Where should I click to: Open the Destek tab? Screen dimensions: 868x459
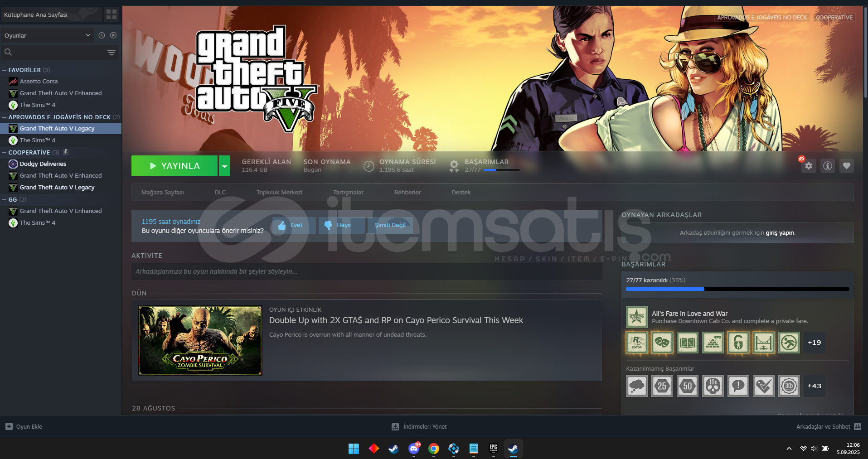point(461,193)
